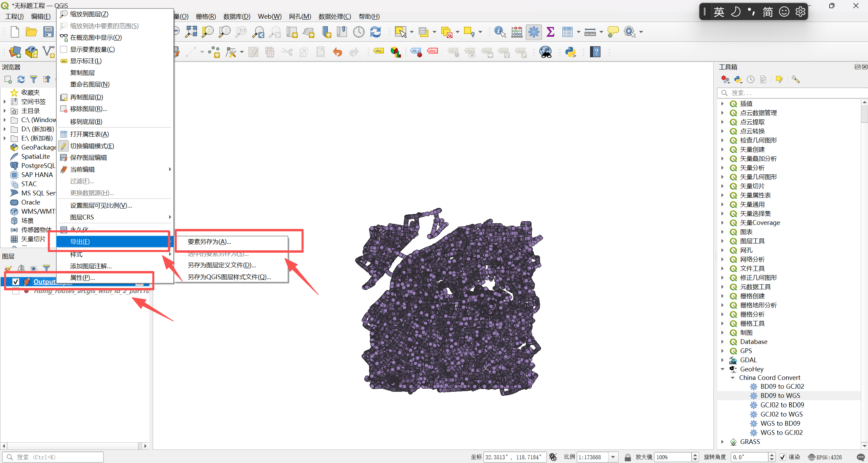Click the Python console icon in toolbar
The image size is (868, 463).
570,52
